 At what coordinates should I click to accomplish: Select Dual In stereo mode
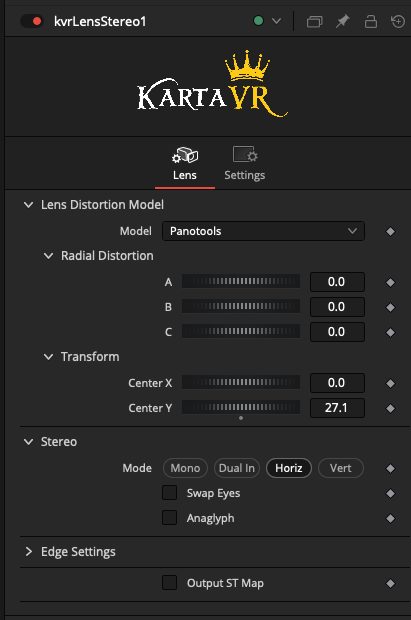tap(237, 468)
